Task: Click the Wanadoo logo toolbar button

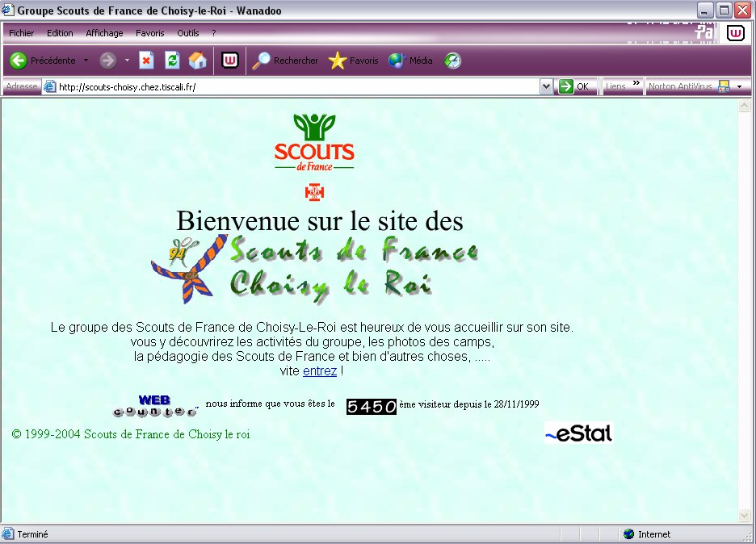Action: click(230, 61)
